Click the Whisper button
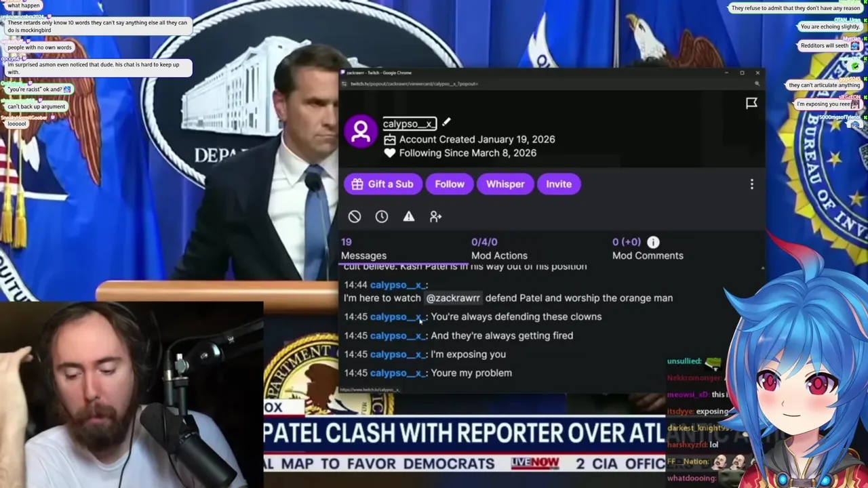This screenshot has width=868, height=488. click(505, 184)
